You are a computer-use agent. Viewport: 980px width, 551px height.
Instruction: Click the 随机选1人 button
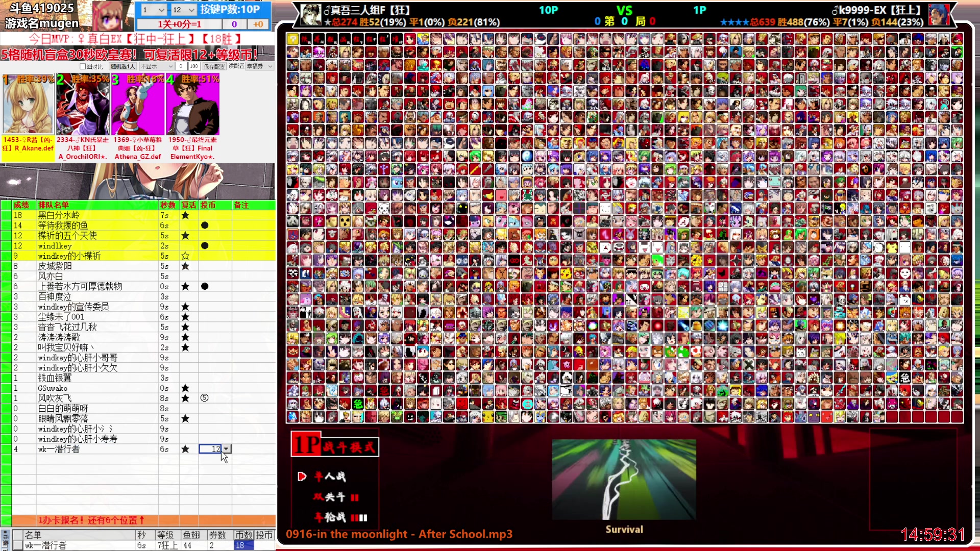[x=123, y=66]
